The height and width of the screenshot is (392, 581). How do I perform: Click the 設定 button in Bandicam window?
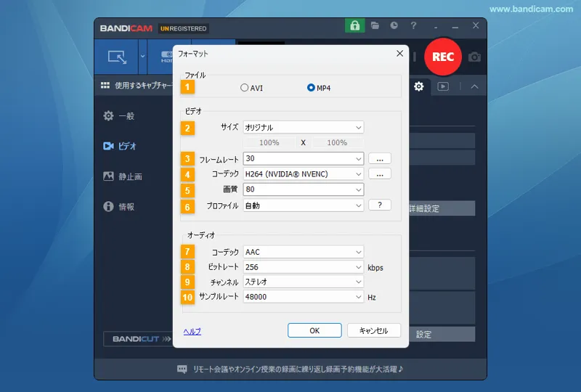442,334
